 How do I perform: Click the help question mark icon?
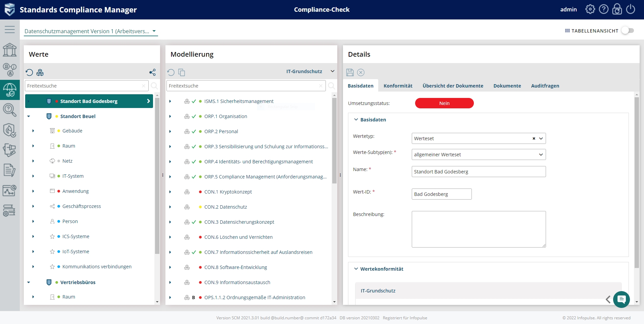(603, 9)
